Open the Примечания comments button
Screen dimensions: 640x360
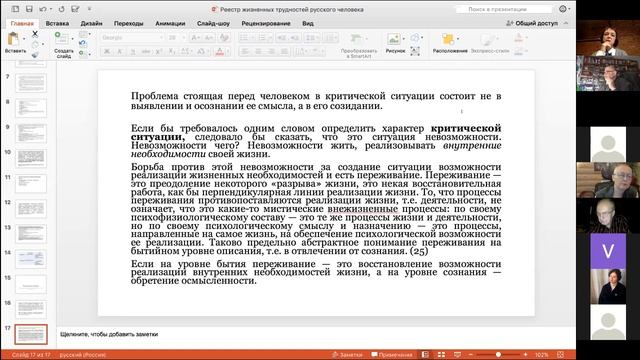point(392,355)
